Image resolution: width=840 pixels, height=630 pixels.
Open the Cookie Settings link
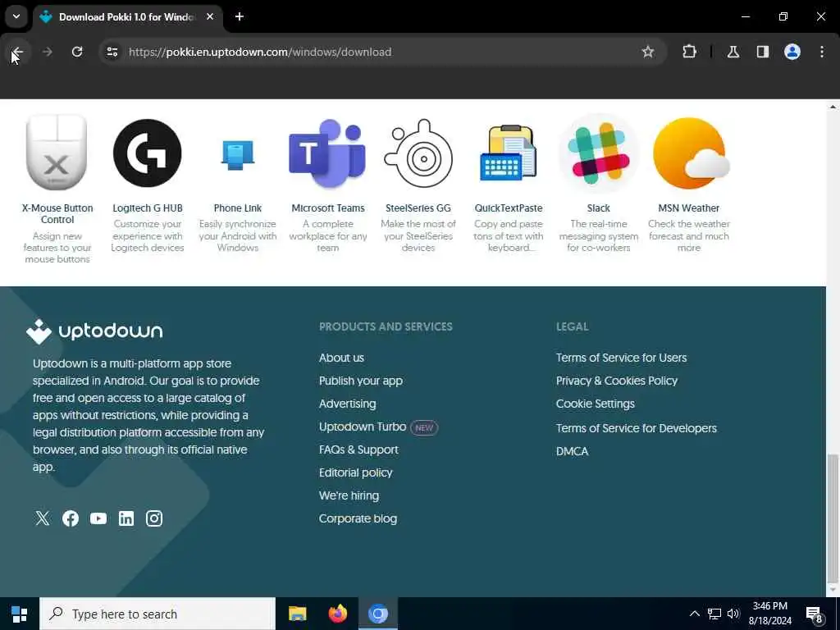tap(596, 404)
